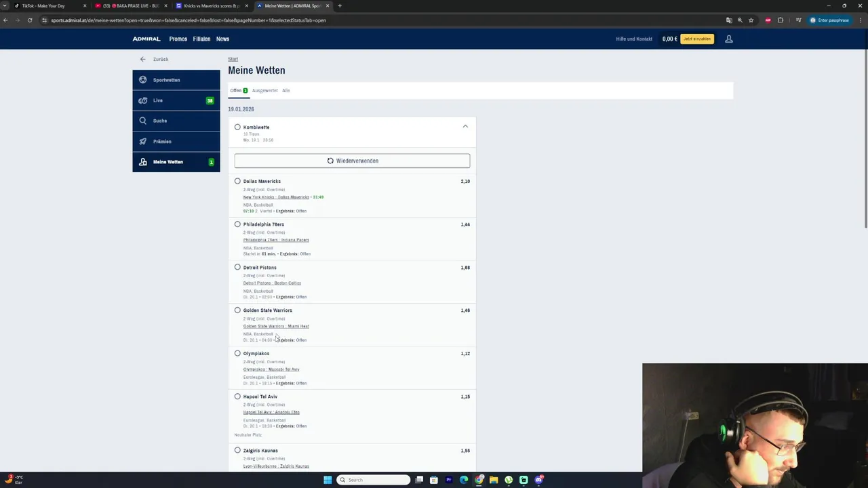
Task: Open Microsoft Edge from taskbar
Action: tap(464, 480)
